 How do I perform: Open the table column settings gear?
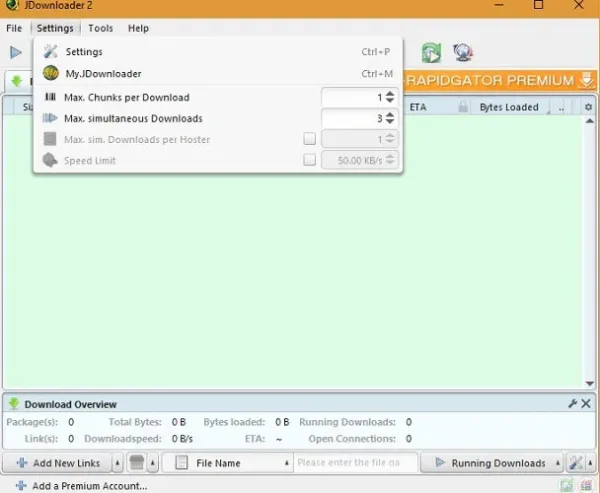[589, 107]
